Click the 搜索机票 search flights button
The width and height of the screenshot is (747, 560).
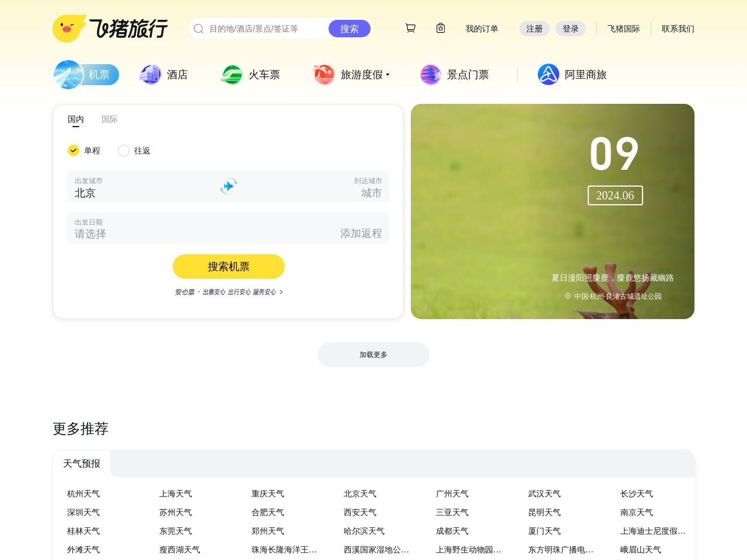point(228,267)
